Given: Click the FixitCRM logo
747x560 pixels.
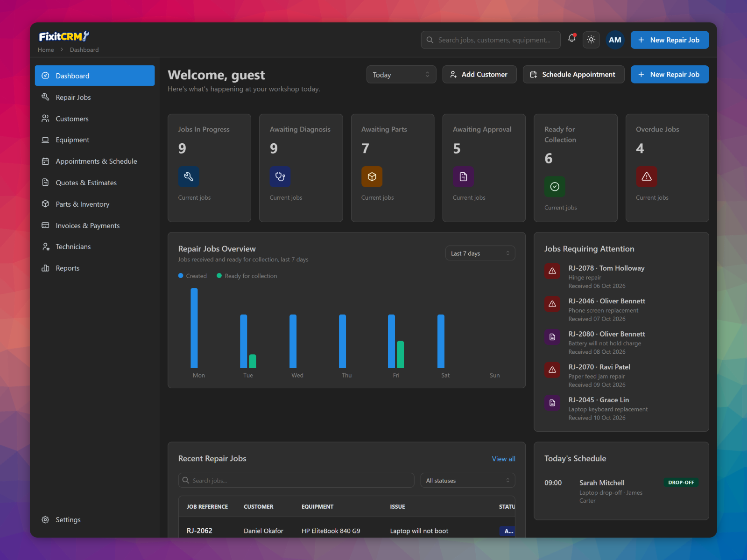Looking at the screenshot, I should coord(64,36).
